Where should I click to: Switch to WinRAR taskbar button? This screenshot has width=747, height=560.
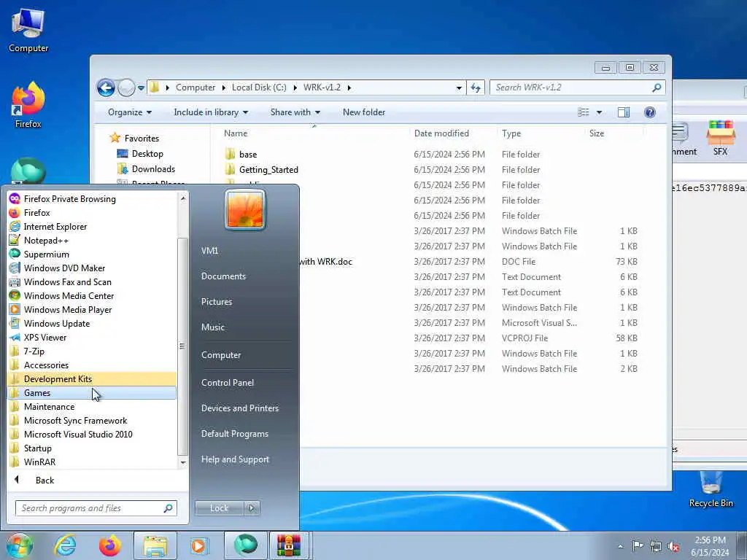(289, 545)
